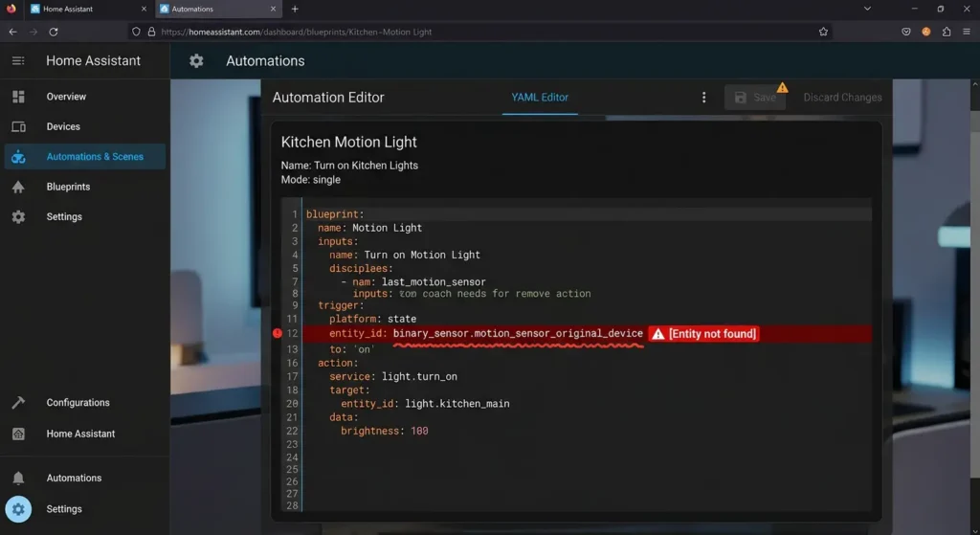980x535 pixels.
Task: Click the 'brightness: 100' code line
Action: pyautogui.click(x=385, y=431)
